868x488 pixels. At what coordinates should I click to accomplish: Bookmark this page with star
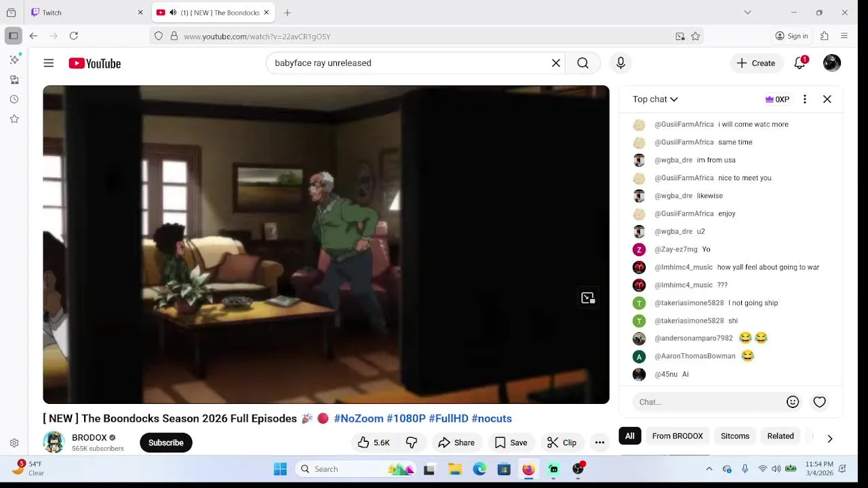[695, 37]
